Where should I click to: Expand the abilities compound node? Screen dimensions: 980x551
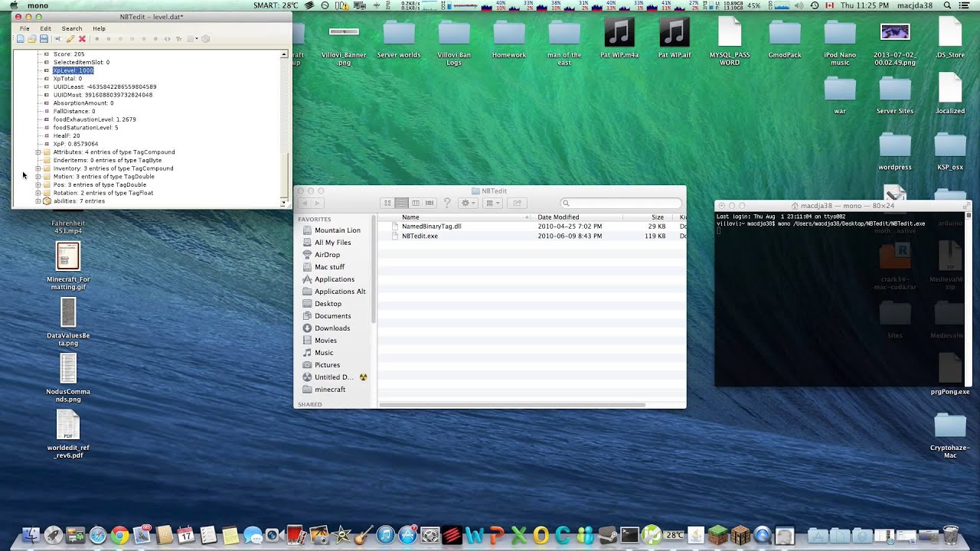pyautogui.click(x=38, y=201)
